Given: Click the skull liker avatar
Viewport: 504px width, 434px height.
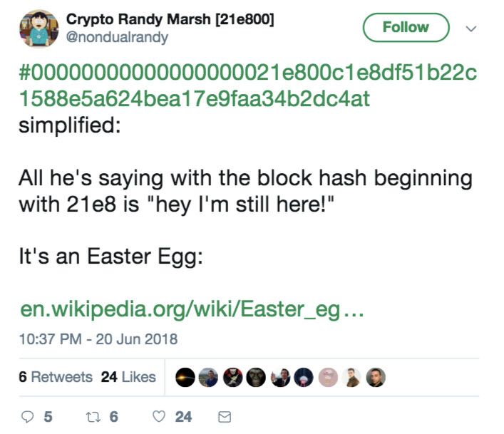Looking at the screenshot, I should tap(257, 378).
